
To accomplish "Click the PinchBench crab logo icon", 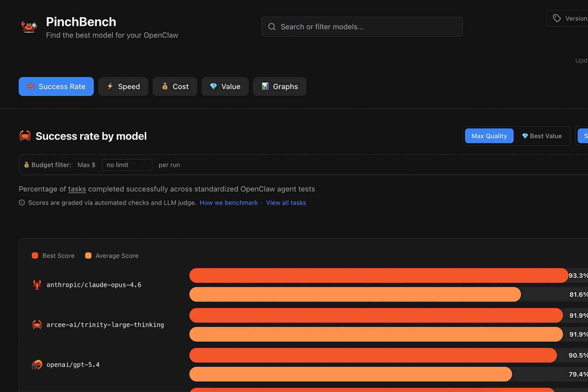I will click(x=29, y=27).
